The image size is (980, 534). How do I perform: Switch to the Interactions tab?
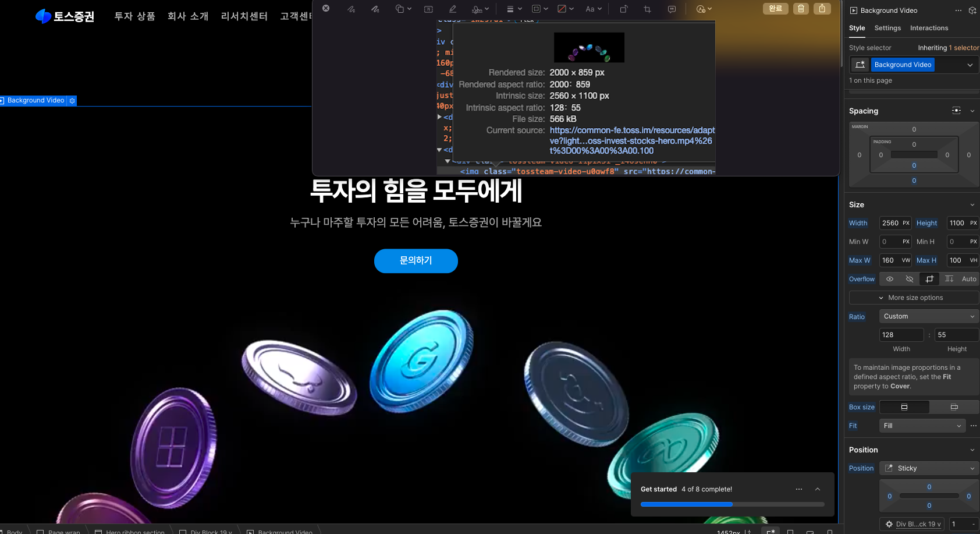(929, 28)
